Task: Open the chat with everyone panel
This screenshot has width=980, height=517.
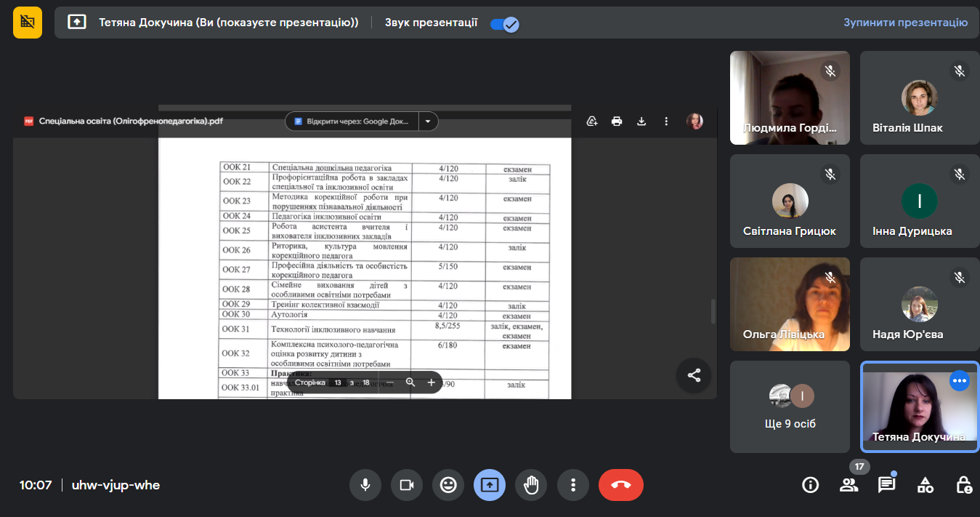Action: coord(886,485)
